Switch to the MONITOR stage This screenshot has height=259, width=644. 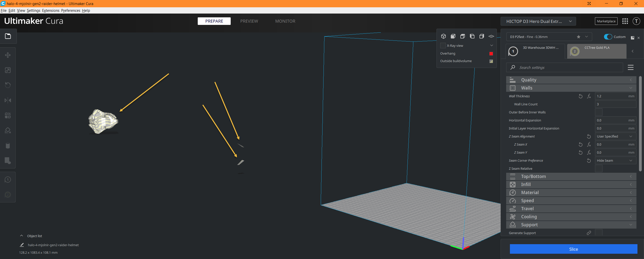pyautogui.click(x=285, y=21)
